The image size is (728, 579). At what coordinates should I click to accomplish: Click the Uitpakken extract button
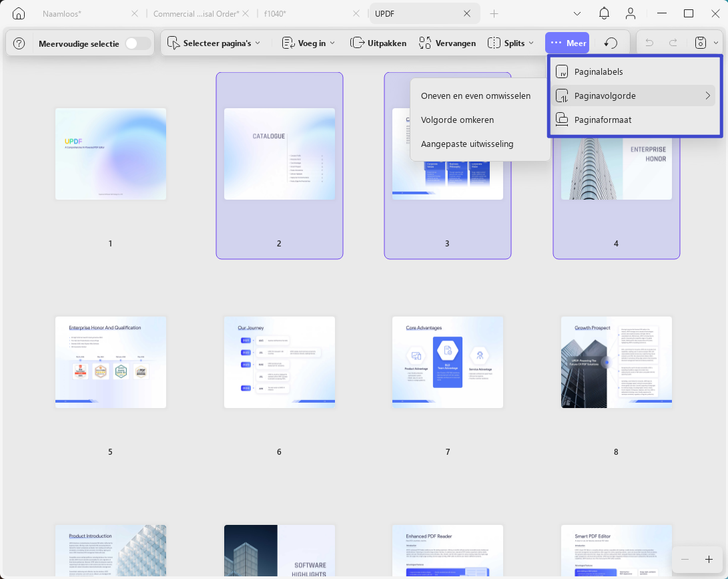click(x=378, y=43)
